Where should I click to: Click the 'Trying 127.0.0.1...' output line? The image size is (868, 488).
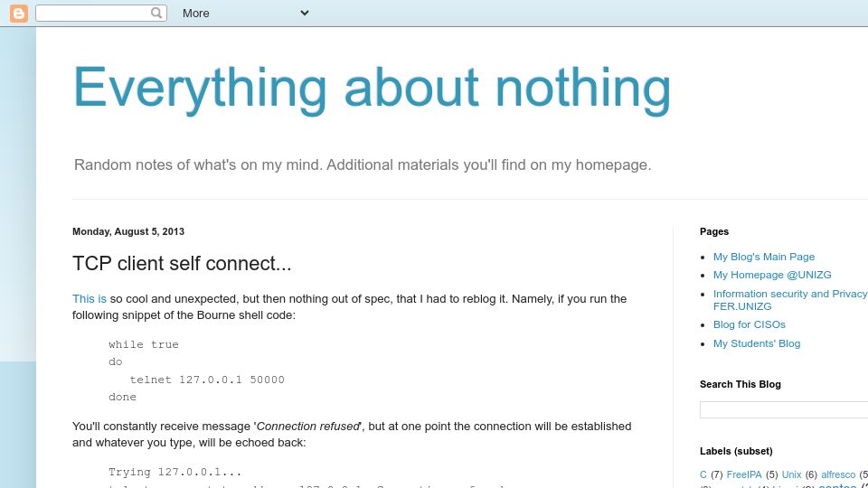click(x=175, y=472)
